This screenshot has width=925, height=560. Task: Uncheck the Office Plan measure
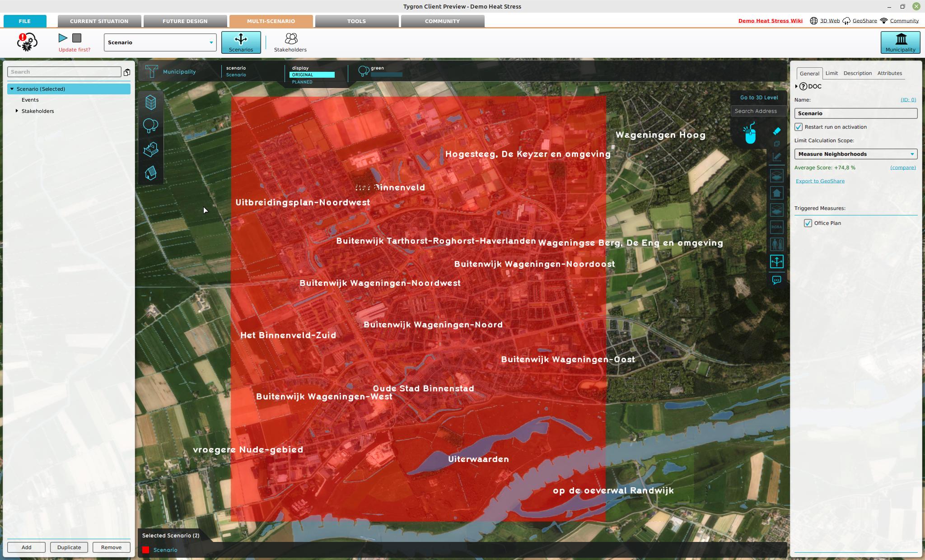(x=808, y=223)
